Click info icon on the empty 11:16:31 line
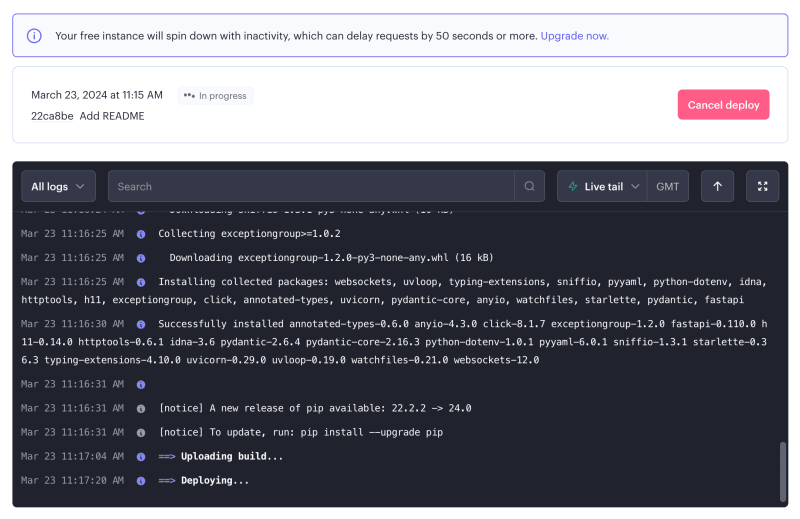 coord(141,385)
